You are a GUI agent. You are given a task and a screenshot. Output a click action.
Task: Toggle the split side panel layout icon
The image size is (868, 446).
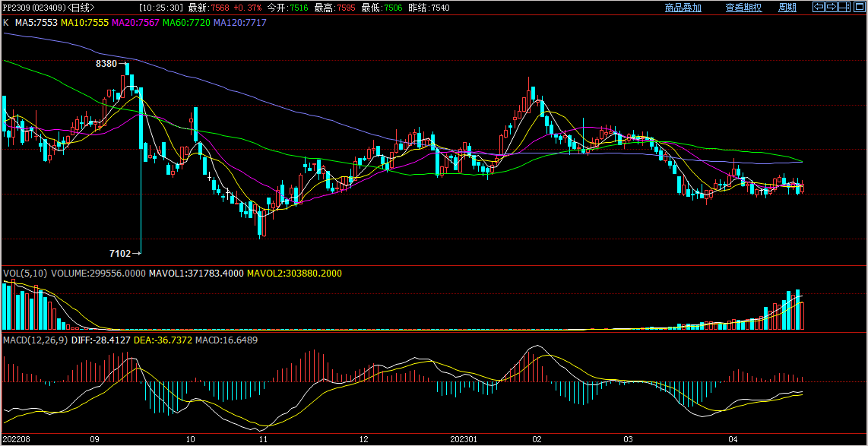[x=844, y=7]
